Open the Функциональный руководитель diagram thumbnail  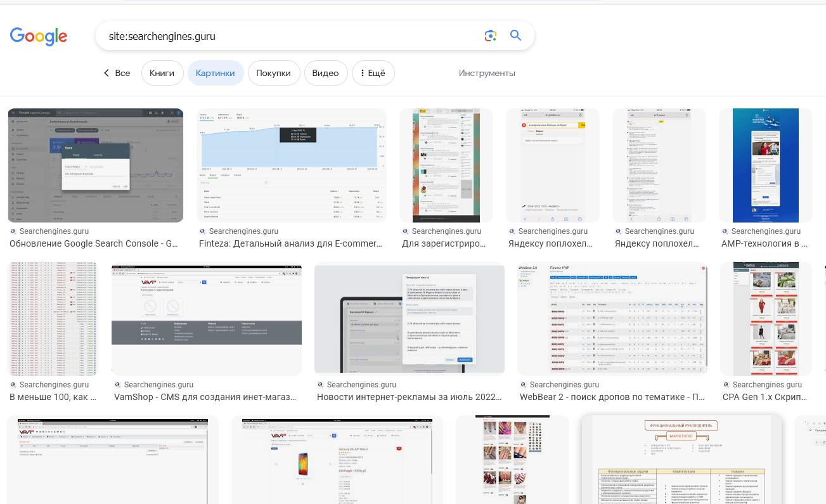[682, 460]
